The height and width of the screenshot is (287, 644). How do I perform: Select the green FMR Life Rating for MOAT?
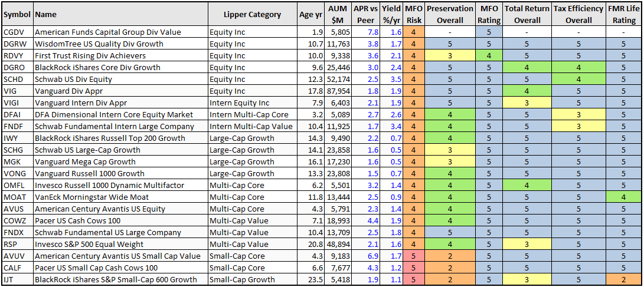pos(624,197)
